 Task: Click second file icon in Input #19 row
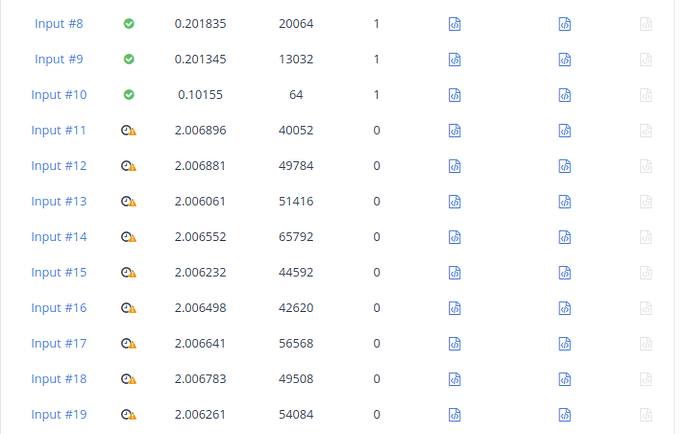565,415
